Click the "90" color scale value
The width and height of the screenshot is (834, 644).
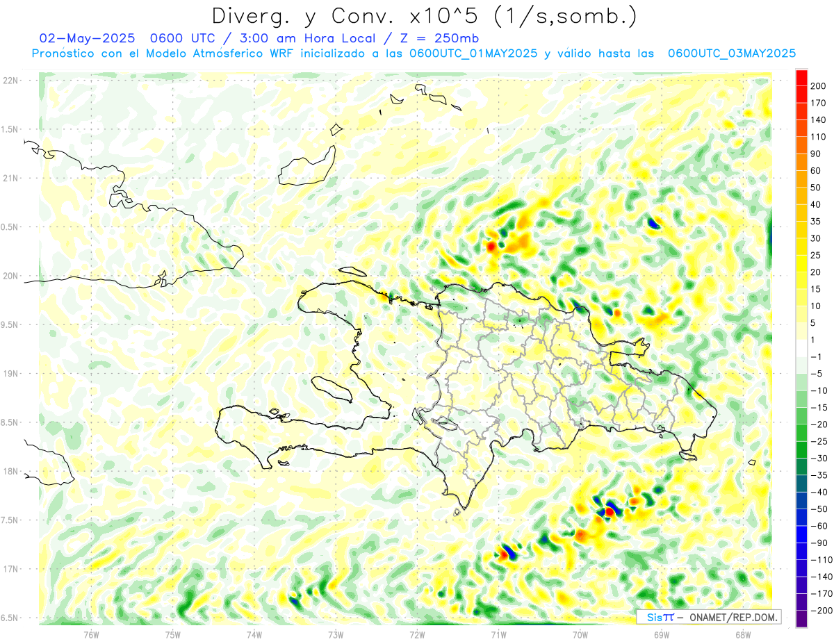815,154
